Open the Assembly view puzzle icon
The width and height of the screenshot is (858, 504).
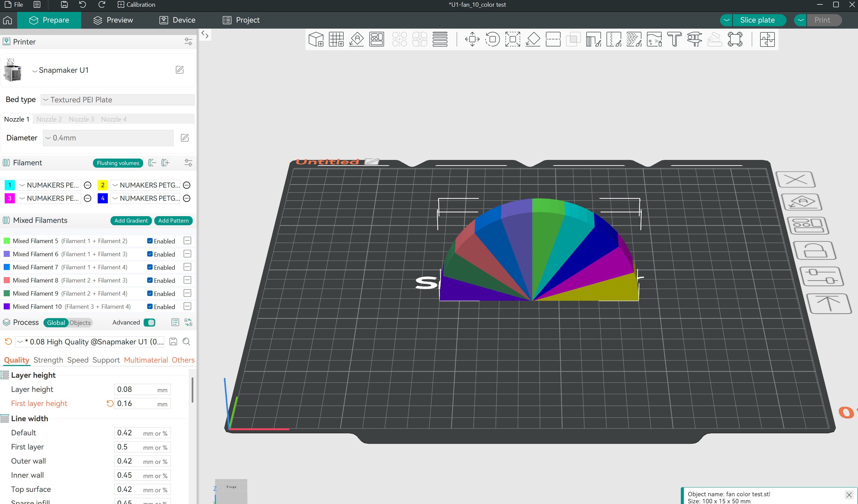coord(767,39)
